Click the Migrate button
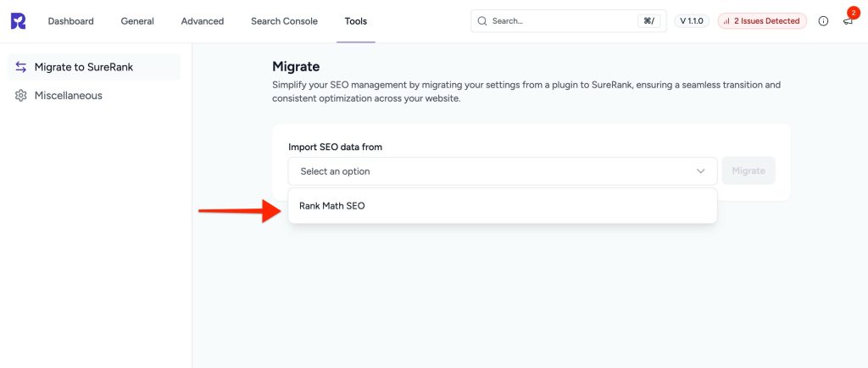The width and height of the screenshot is (868, 368). (x=748, y=171)
